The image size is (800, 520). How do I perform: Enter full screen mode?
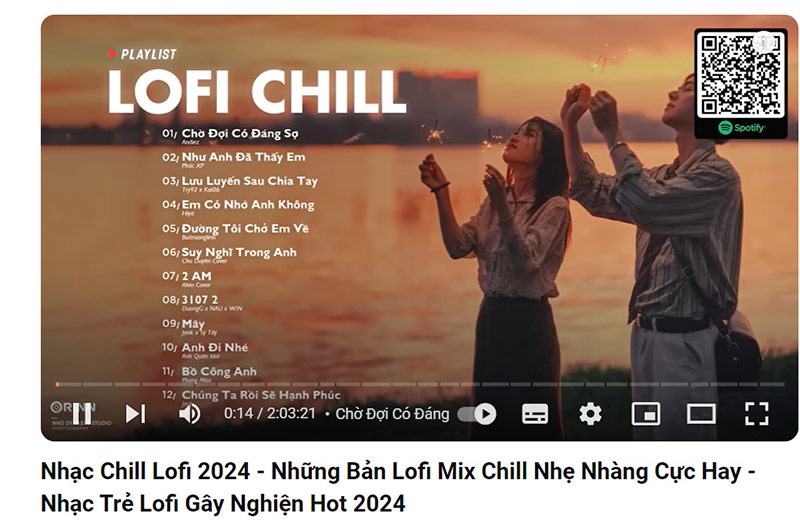coord(757,414)
